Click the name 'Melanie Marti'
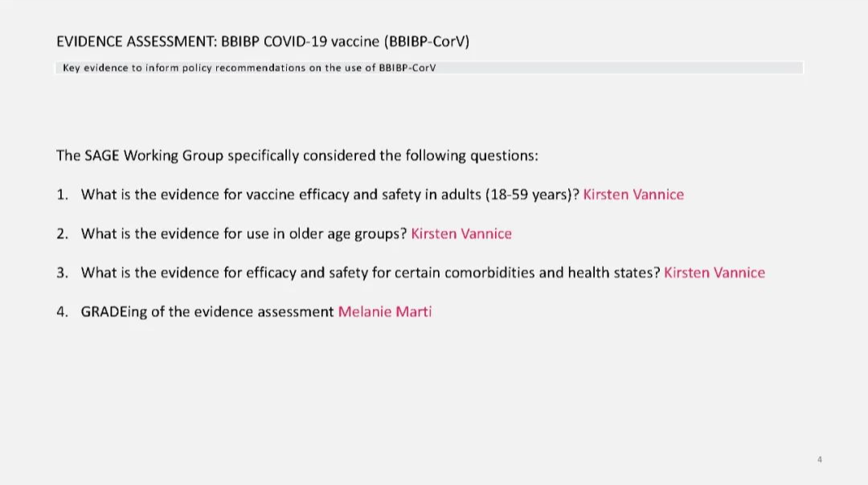 385,312
